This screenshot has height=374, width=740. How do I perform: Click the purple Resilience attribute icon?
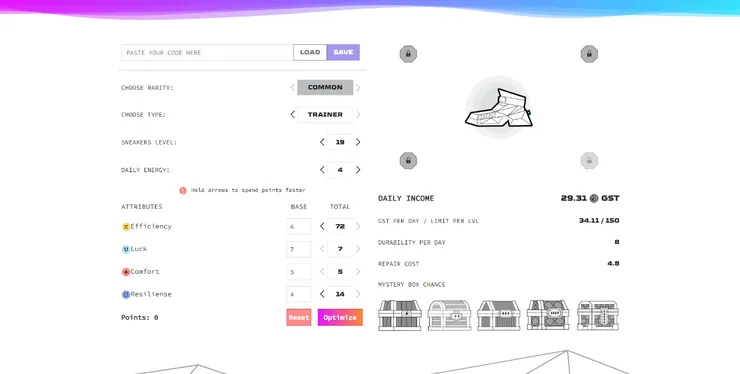pos(126,295)
